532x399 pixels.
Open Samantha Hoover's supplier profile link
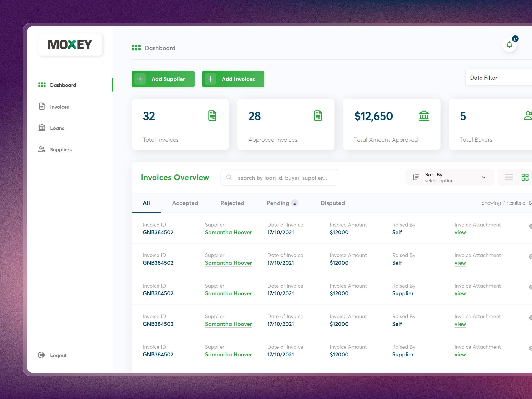[229, 232]
